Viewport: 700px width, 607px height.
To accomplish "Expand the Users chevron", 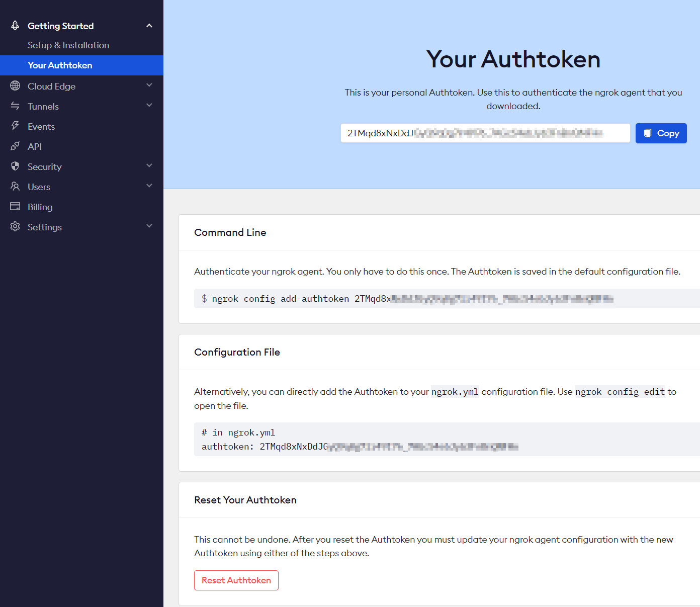I will tap(149, 186).
